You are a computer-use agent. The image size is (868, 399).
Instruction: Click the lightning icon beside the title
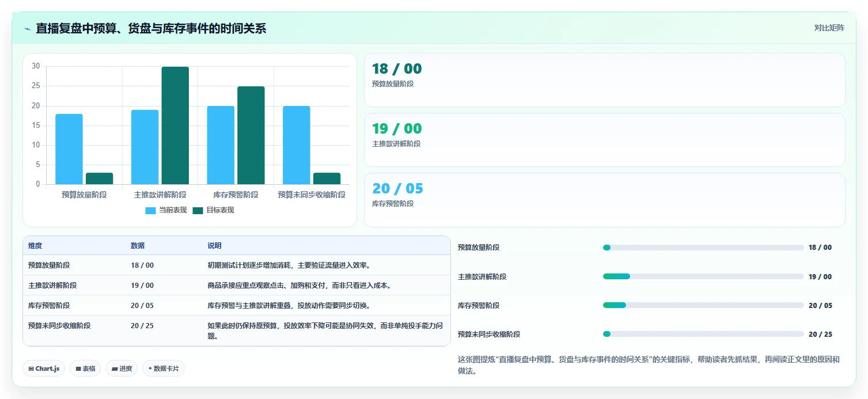(x=28, y=29)
